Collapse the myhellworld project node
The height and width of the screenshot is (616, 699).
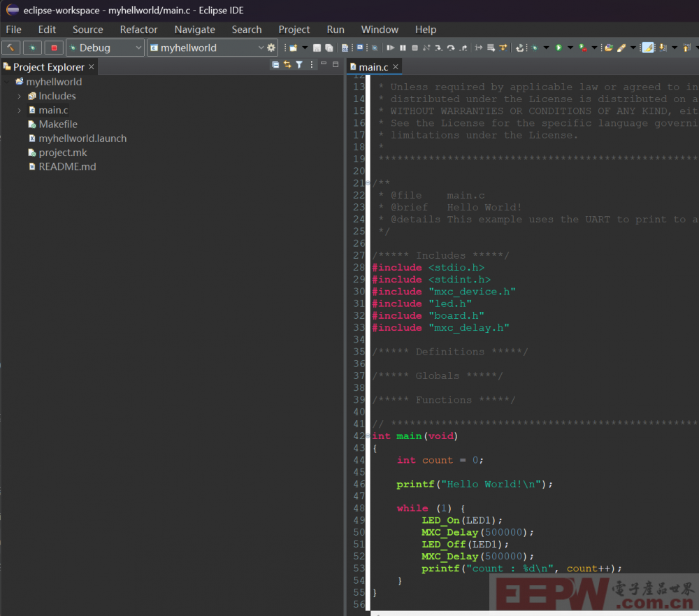7,82
